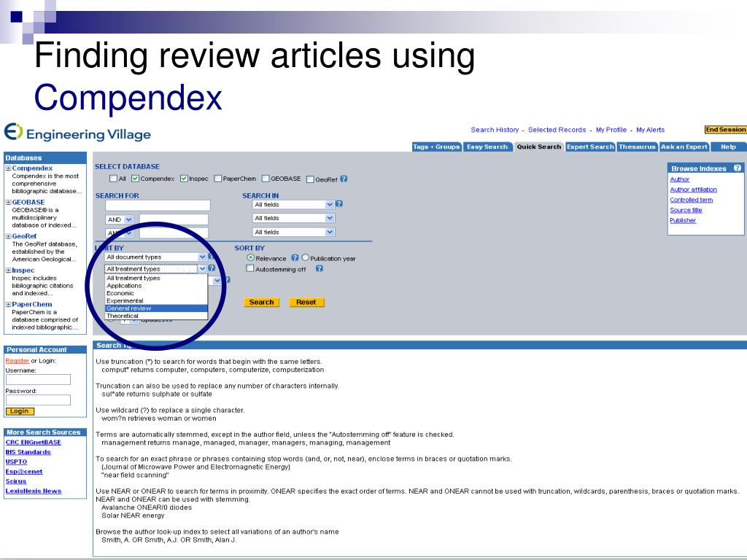Switch to Expert Search tab
747x560 pixels.
pyautogui.click(x=590, y=147)
